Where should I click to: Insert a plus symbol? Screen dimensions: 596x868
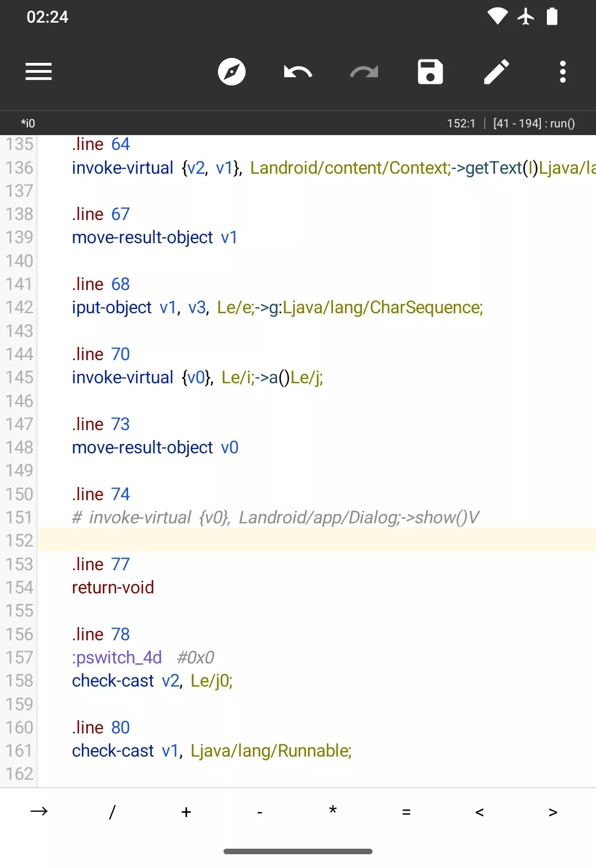(x=186, y=811)
